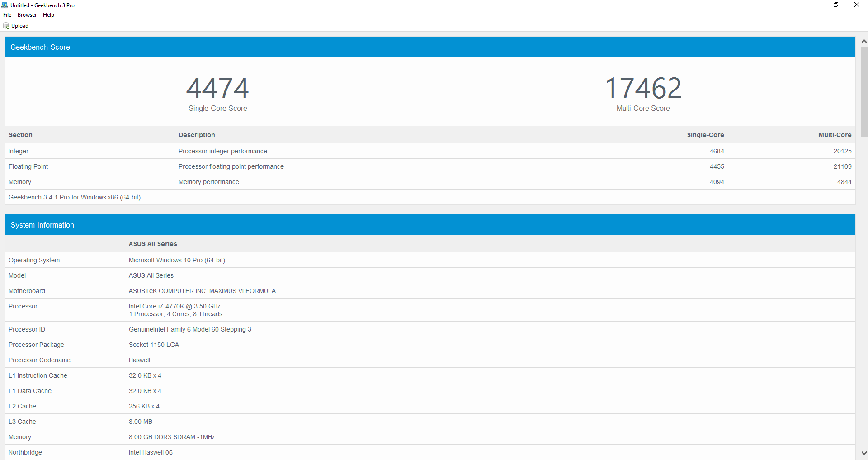
Task: Click Microsoft Windows 10 Pro value
Action: click(x=177, y=260)
